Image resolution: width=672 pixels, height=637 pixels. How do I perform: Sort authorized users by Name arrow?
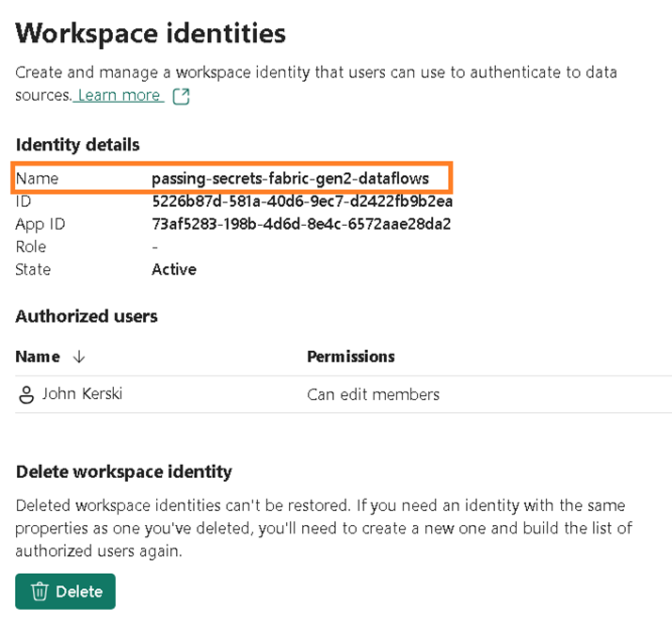pyautogui.click(x=79, y=357)
